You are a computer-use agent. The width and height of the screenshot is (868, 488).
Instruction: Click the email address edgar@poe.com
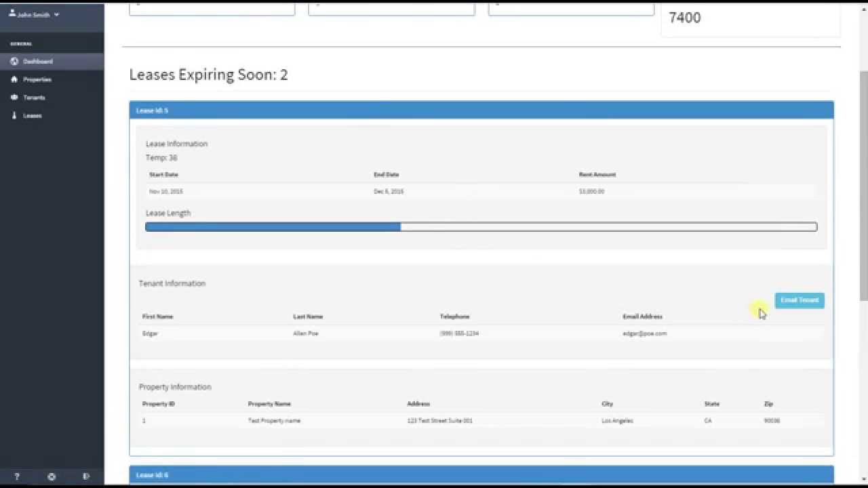(x=645, y=333)
